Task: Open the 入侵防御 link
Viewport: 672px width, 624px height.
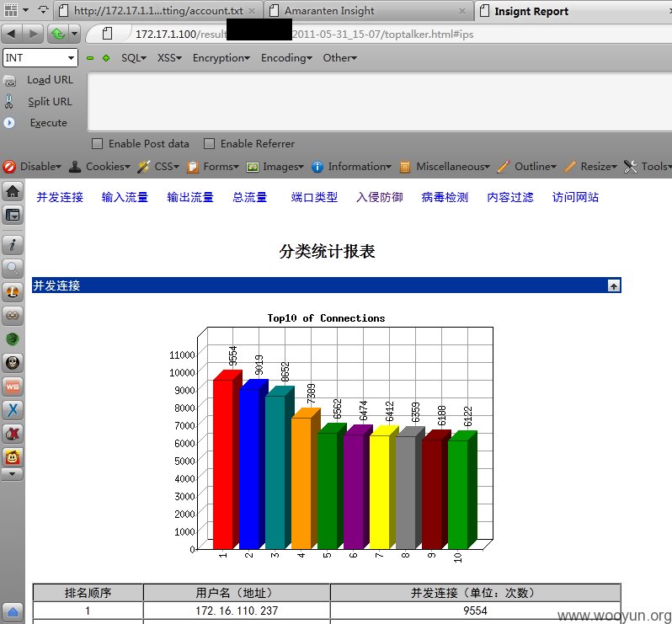Action: click(379, 197)
